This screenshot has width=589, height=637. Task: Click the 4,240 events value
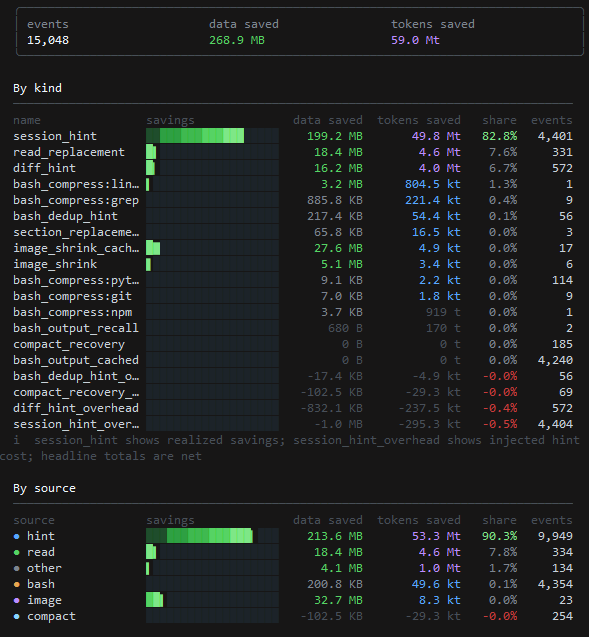pyautogui.click(x=555, y=360)
